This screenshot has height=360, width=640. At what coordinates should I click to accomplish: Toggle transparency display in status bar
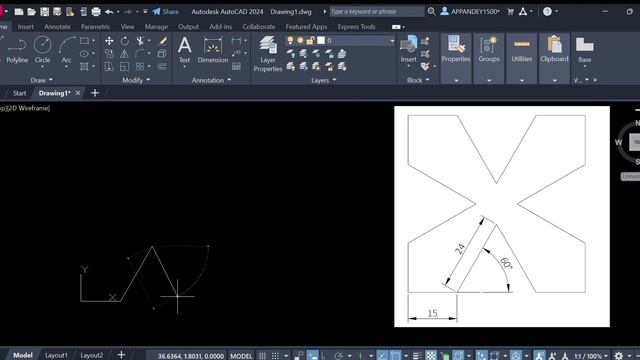[431, 356]
